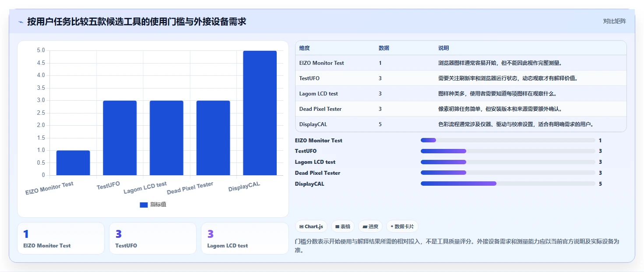Image resolution: width=644 pixels, height=272 pixels.
Task: Click the TestUFO bar in the chart
Action: pos(120,138)
